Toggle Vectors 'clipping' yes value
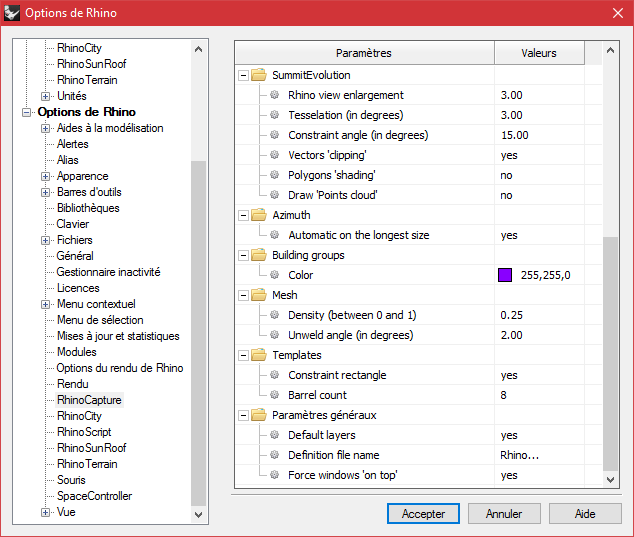 [509, 155]
